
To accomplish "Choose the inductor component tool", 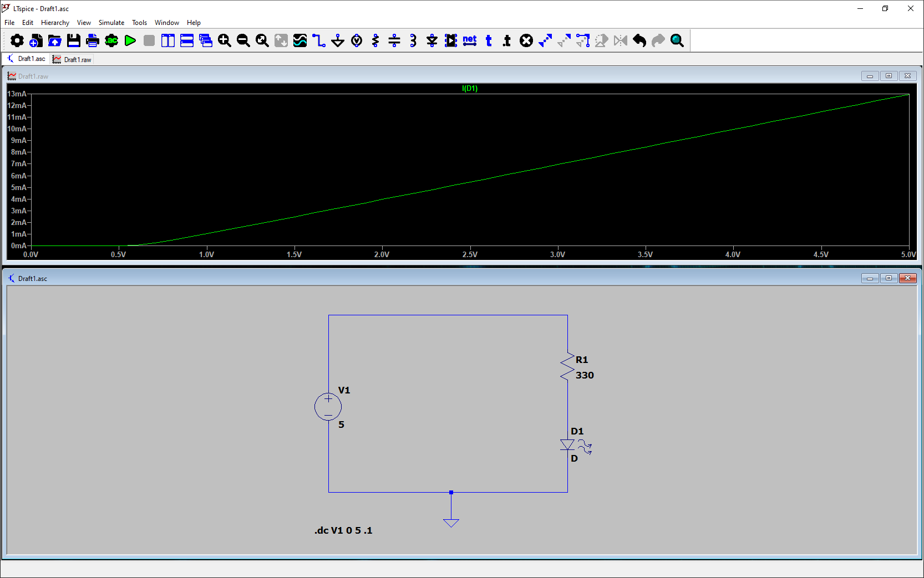I will point(413,40).
